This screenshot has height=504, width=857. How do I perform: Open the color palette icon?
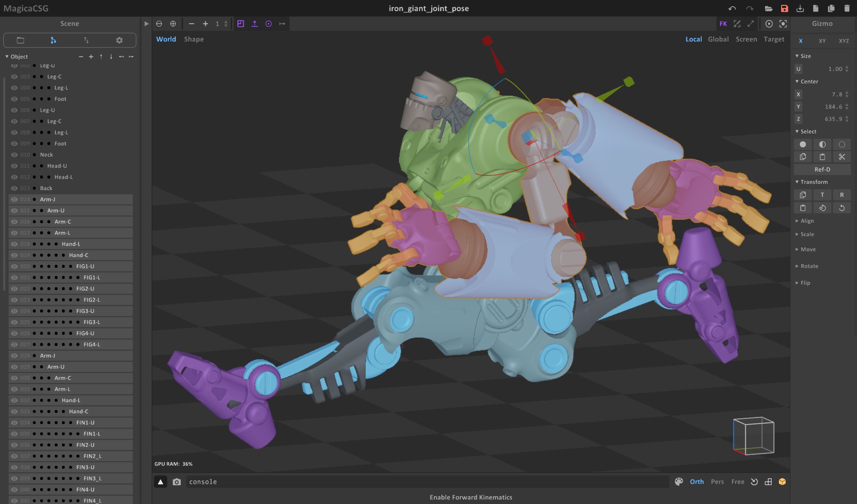coord(679,482)
